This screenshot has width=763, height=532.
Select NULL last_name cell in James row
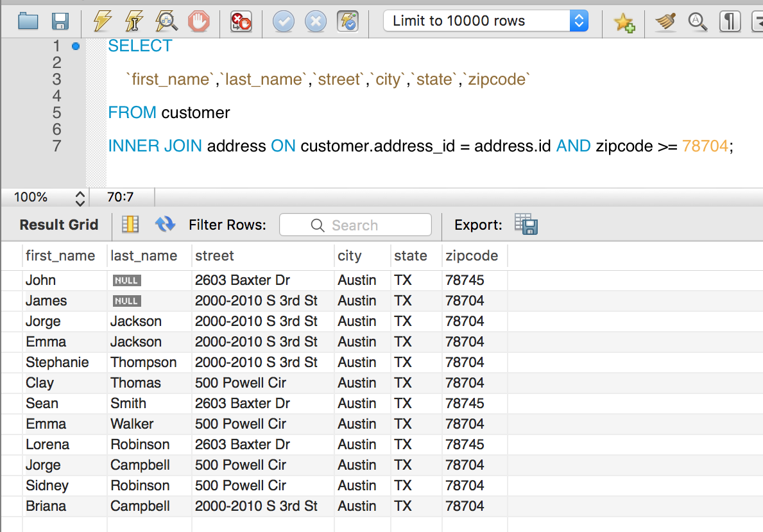[x=150, y=301]
